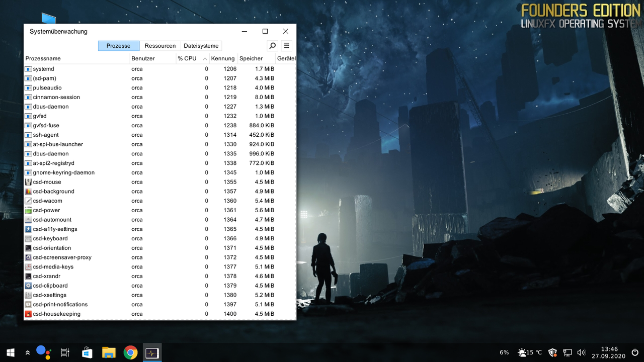The width and height of the screenshot is (644, 362).
Task: Select the ssh-agent process row
Action: pos(160,135)
